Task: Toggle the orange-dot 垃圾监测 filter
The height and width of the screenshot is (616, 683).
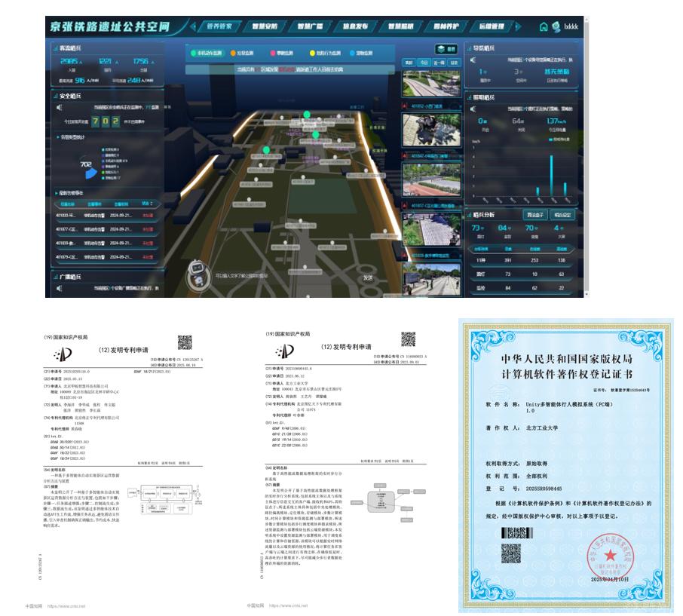Action: pos(245,54)
